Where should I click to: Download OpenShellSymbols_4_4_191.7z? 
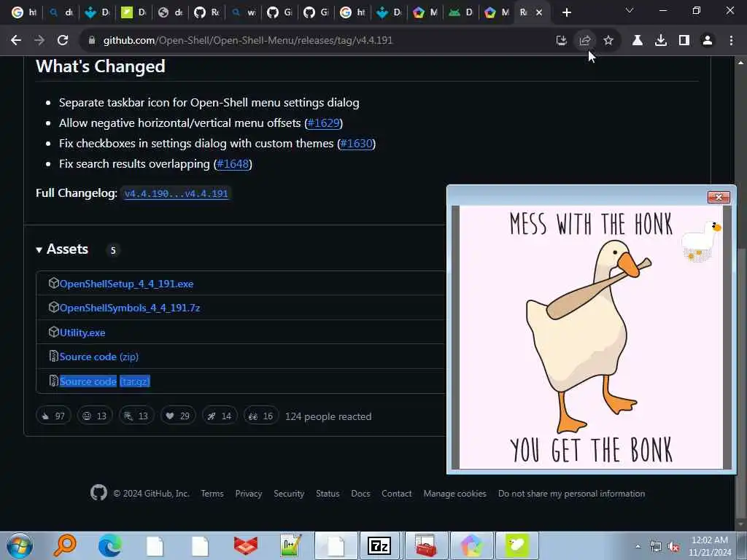pyautogui.click(x=130, y=308)
